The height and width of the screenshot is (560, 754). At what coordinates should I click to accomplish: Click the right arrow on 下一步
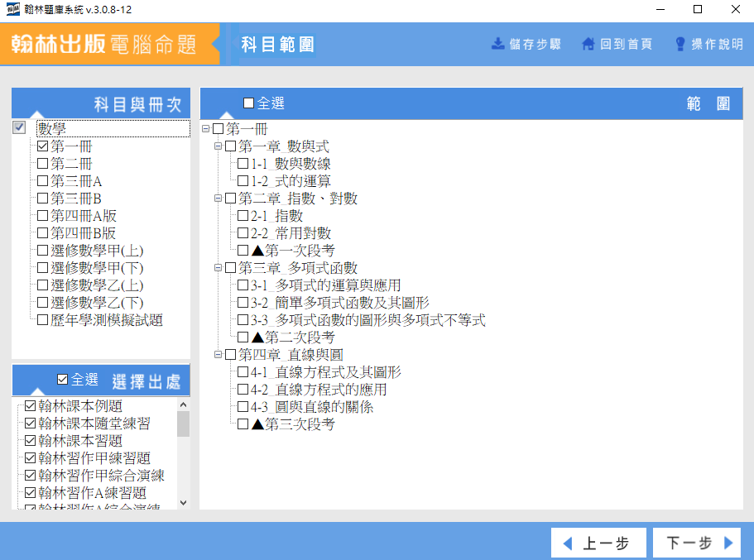(x=728, y=543)
